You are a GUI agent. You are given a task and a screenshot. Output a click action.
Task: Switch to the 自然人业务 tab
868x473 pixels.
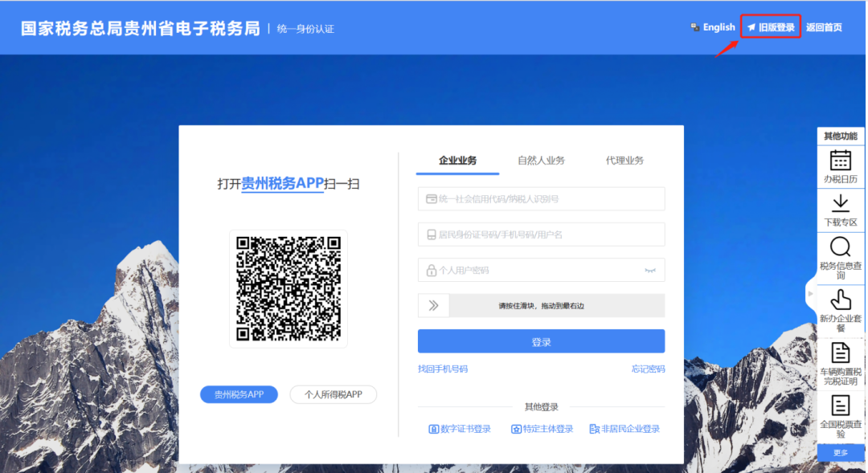(541, 161)
